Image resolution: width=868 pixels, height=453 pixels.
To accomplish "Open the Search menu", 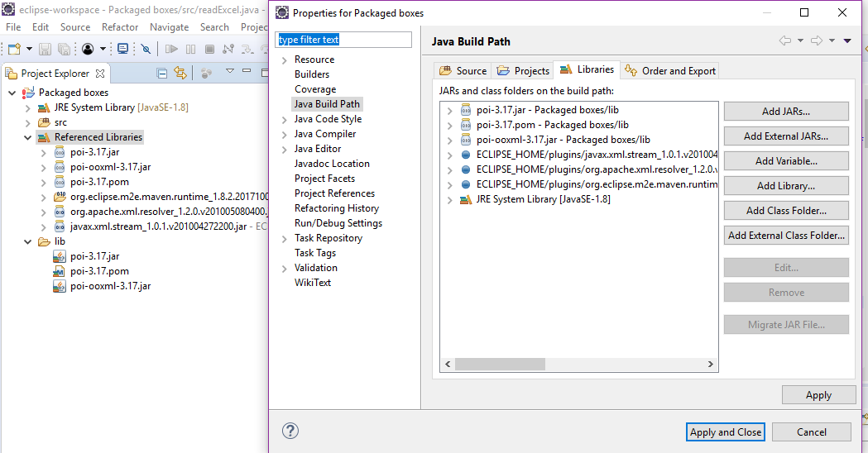I will coord(214,27).
